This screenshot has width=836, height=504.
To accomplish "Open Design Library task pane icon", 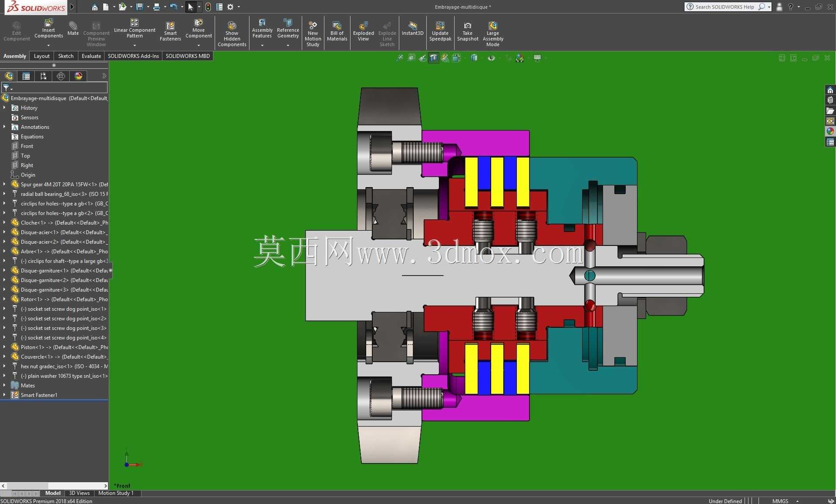I will (x=830, y=100).
